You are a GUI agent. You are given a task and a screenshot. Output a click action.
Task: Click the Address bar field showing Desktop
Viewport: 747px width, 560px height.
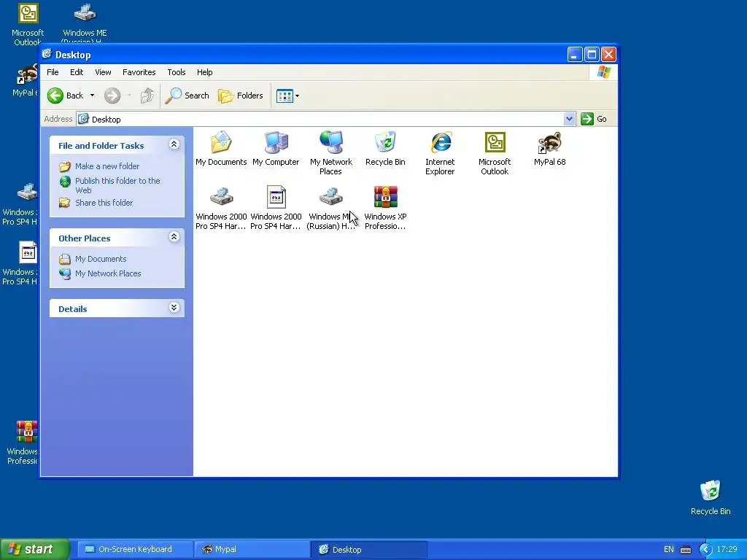(326, 119)
